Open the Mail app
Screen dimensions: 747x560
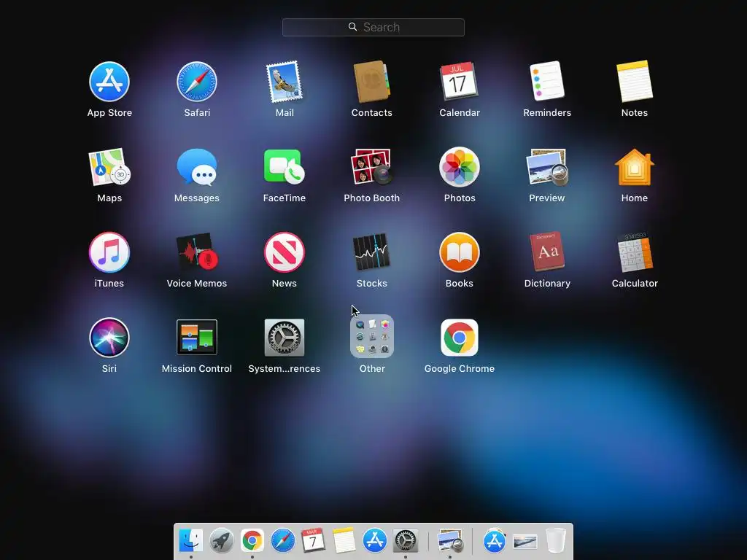(285, 82)
